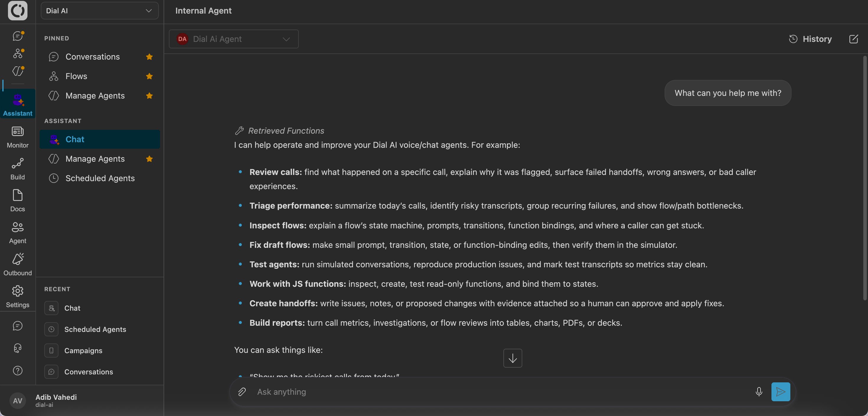Click the AV avatar

17,400
